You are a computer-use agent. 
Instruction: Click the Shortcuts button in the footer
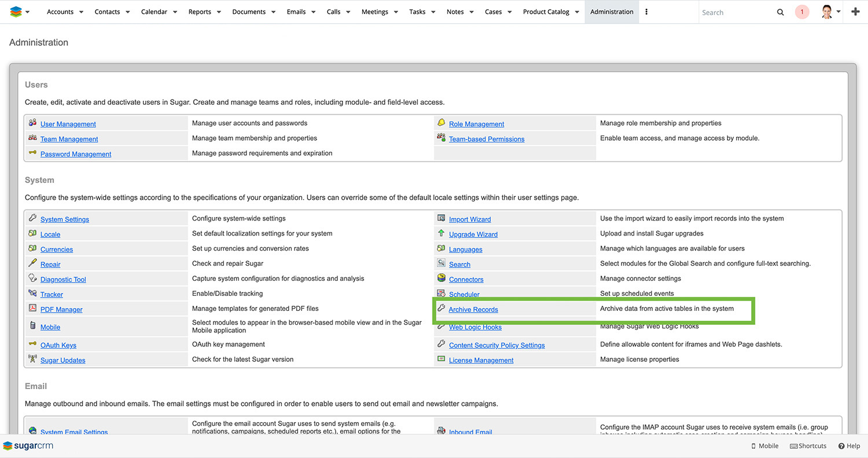(x=808, y=446)
